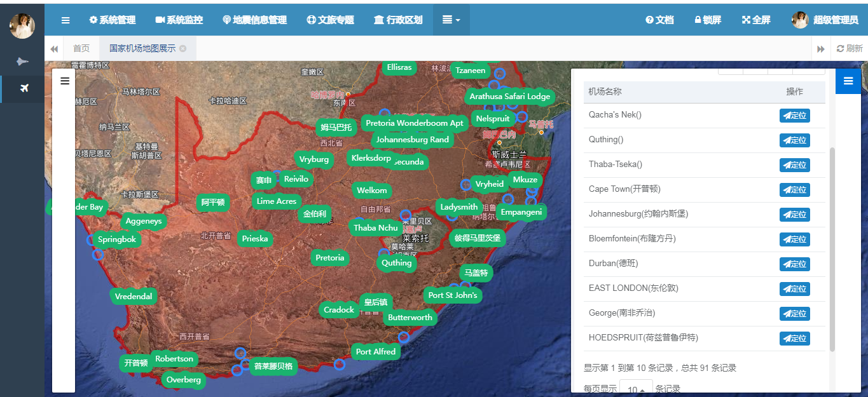Image resolution: width=868 pixels, height=397 pixels.
Task: Open the 超级管理员 user menu
Action: [x=825, y=20]
